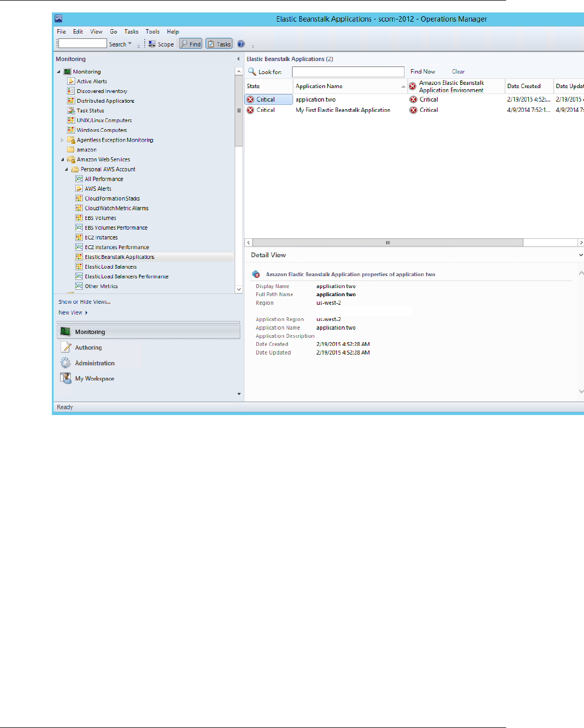Collapse the Monitoring navigation pane
Viewport: 584px width, 728px height.
click(238, 59)
